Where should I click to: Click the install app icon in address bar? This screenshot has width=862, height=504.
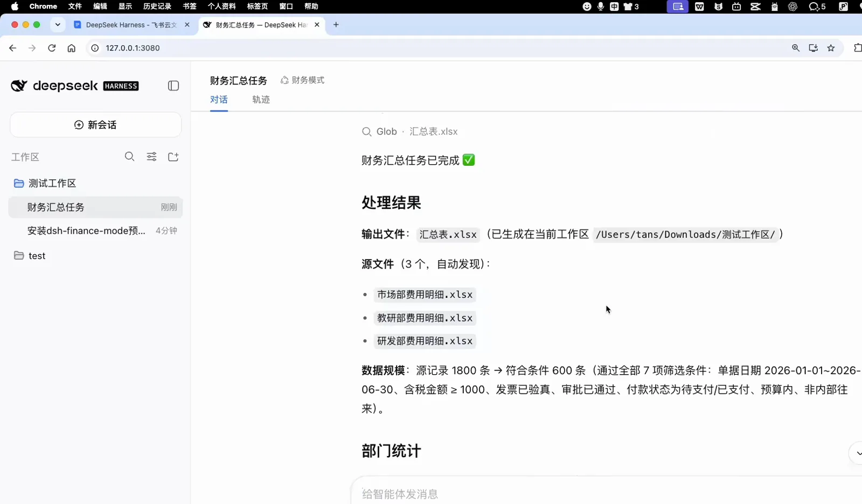point(814,48)
